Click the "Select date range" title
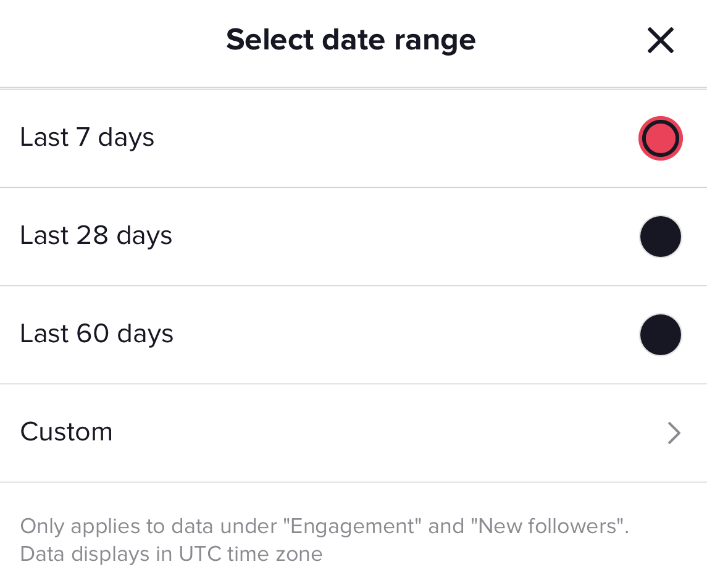Screen dimensions: 707x588 [x=351, y=40]
